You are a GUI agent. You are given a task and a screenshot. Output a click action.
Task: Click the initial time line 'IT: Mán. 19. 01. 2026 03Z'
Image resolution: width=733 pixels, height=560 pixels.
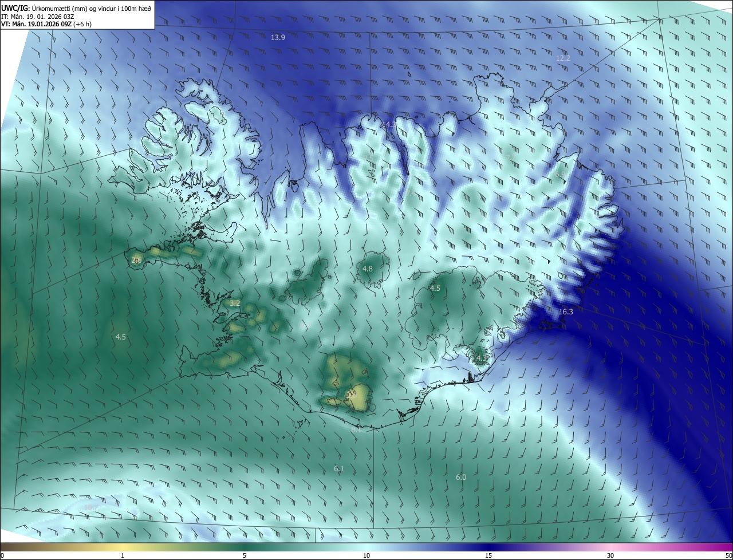click(x=37, y=17)
